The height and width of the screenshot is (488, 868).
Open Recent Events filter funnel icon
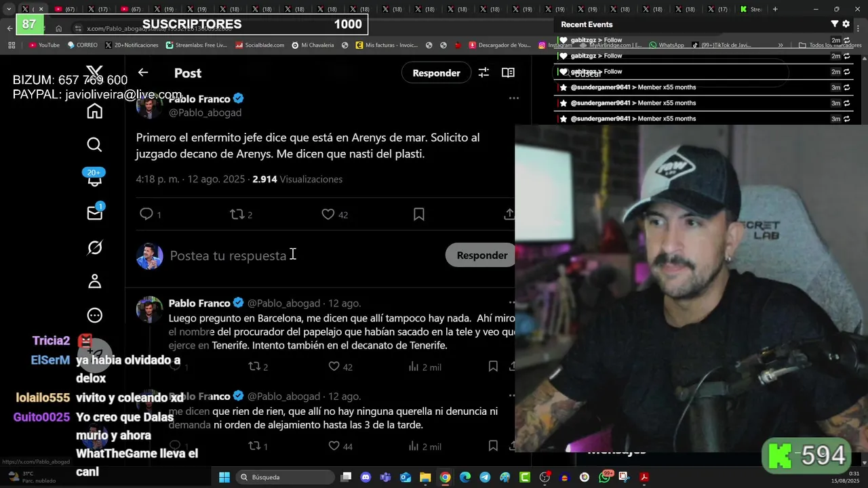835,24
